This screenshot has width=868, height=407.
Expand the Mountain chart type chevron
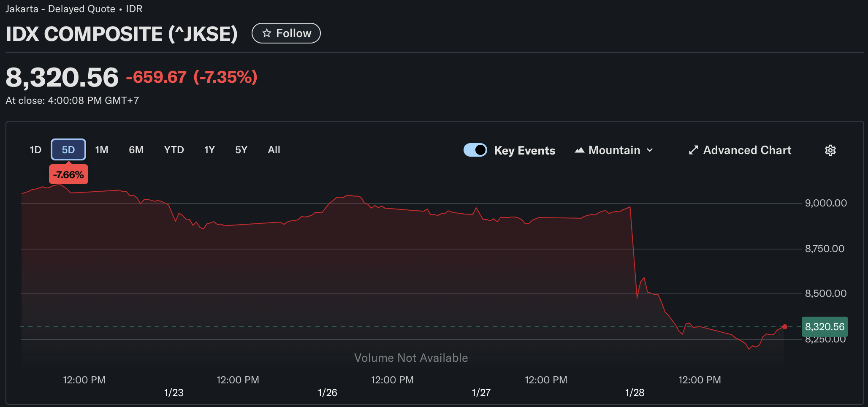point(650,150)
